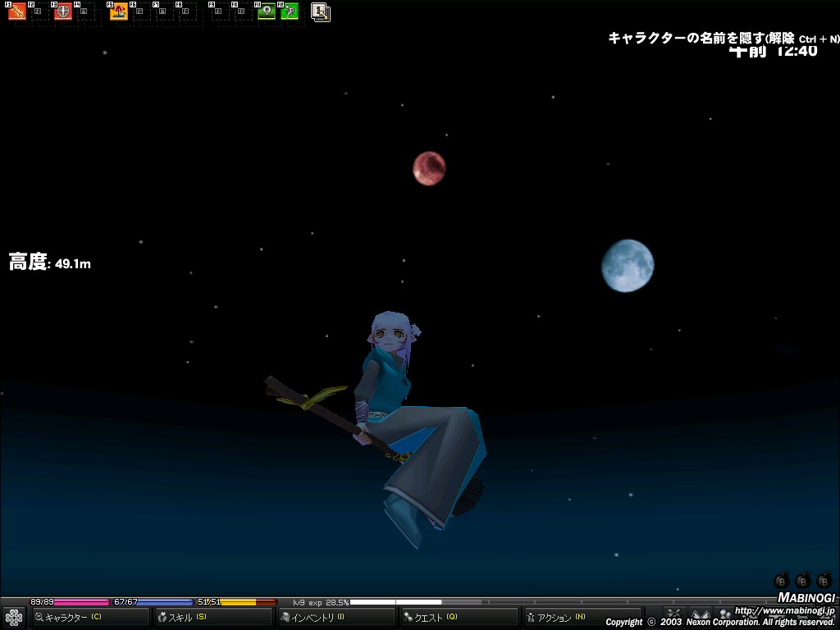Click the F12 green running figure icon

click(x=290, y=11)
